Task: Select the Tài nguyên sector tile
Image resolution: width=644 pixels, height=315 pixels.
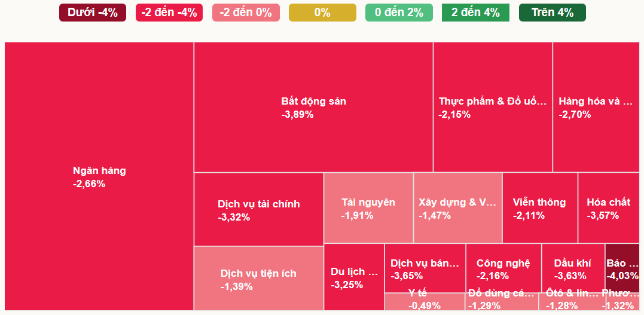Action: (x=368, y=208)
